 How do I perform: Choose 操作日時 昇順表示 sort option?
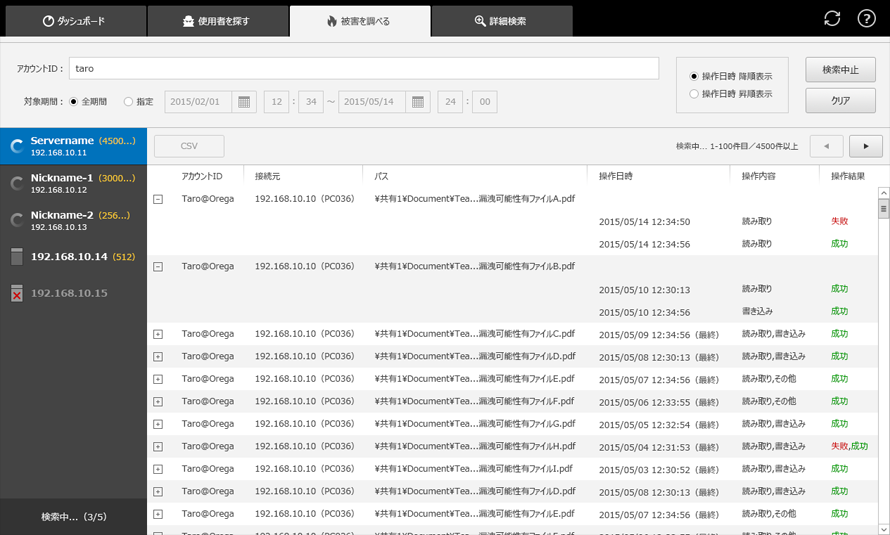[x=695, y=94]
